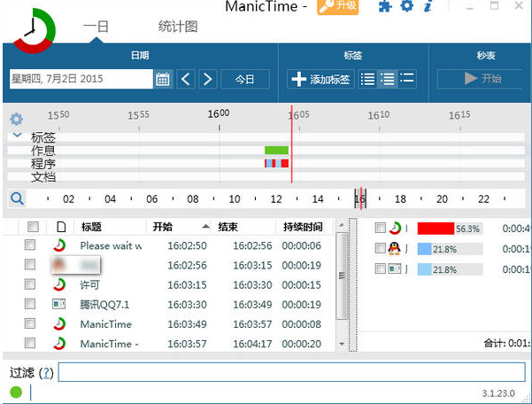
Task: Click the green status indicator dot
Action: click(x=16, y=392)
